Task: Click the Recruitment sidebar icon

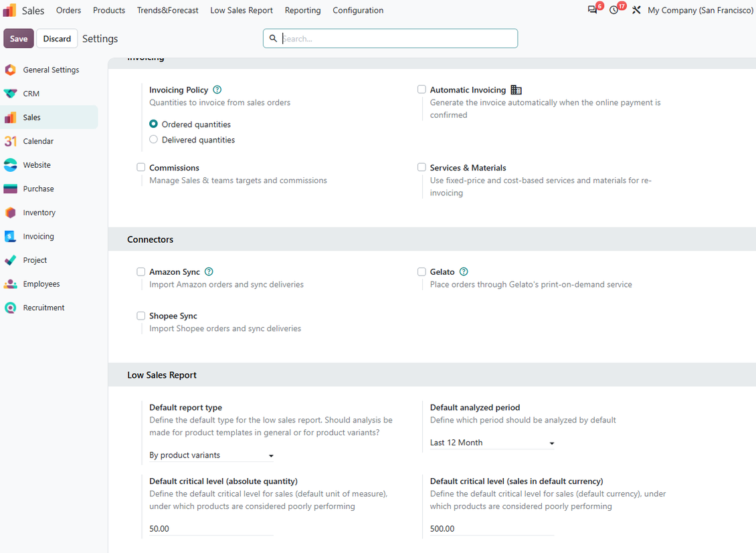Action: click(10, 308)
